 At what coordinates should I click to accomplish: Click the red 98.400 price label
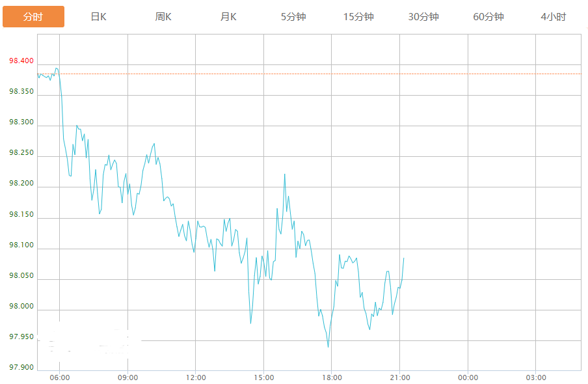click(x=21, y=61)
